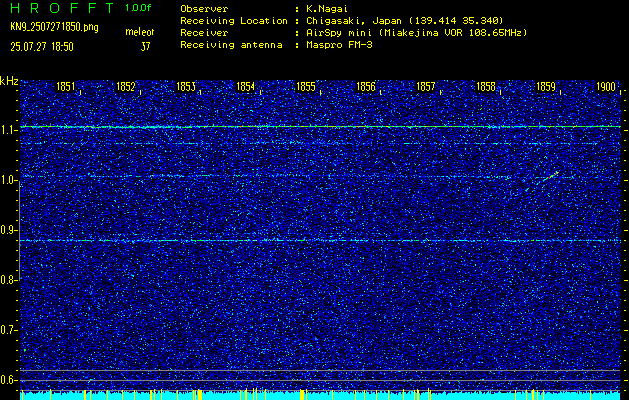Click the meteor count value 37

click(145, 47)
